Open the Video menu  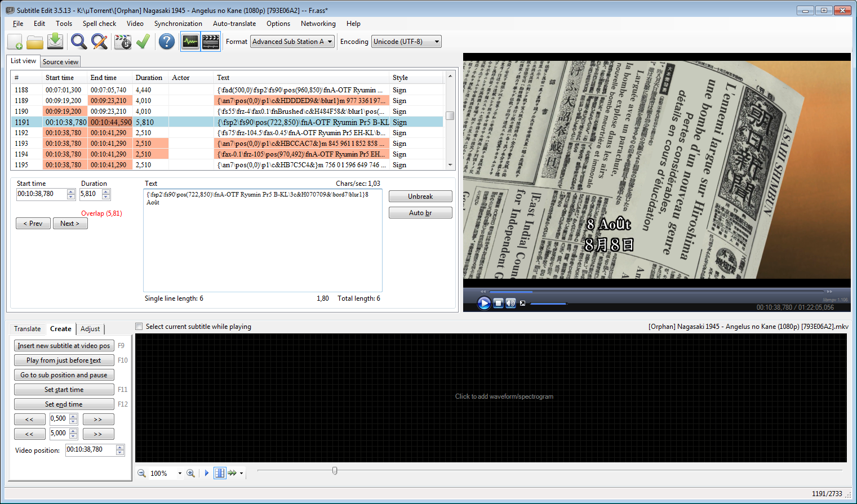(x=135, y=24)
